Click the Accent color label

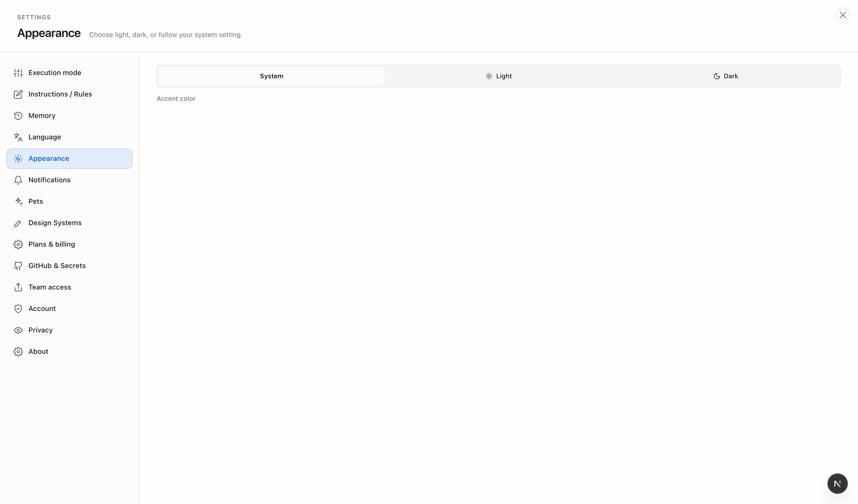tap(176, 99)
